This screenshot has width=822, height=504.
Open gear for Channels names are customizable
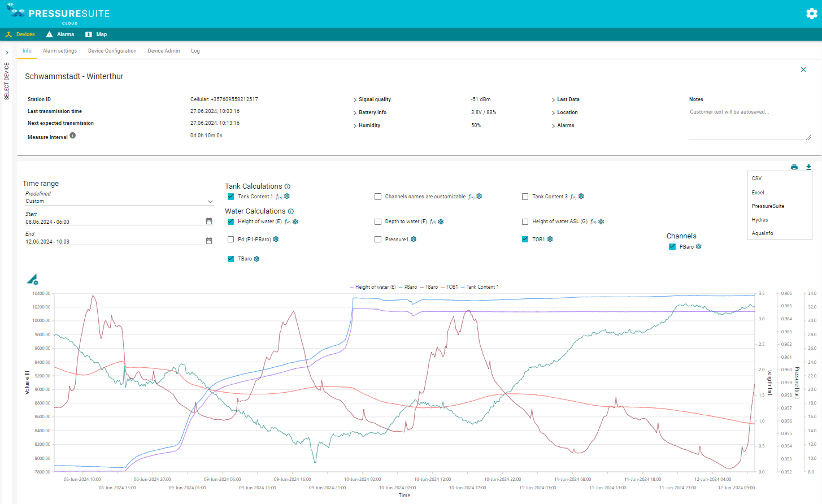pos(480,196)
